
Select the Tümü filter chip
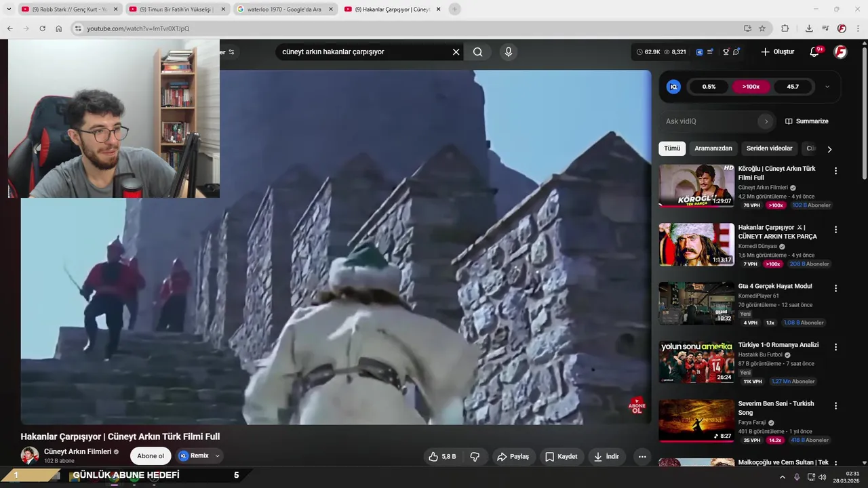pyautogui.click(x=672, y=148)
